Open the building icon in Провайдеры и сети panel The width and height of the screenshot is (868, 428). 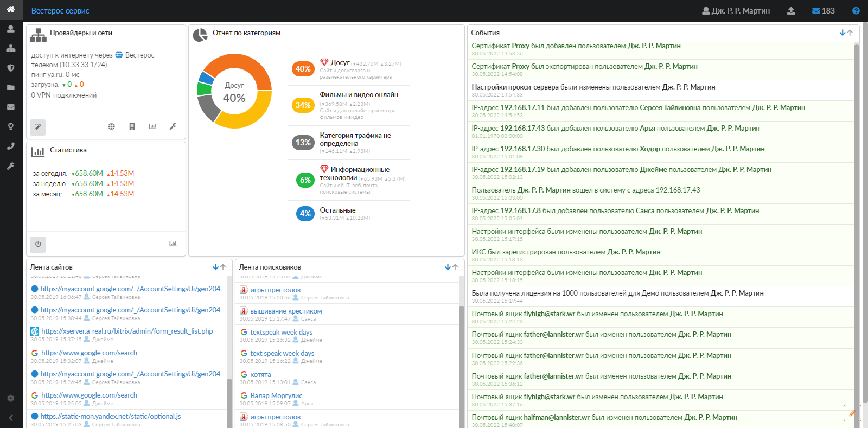[132, 126]
